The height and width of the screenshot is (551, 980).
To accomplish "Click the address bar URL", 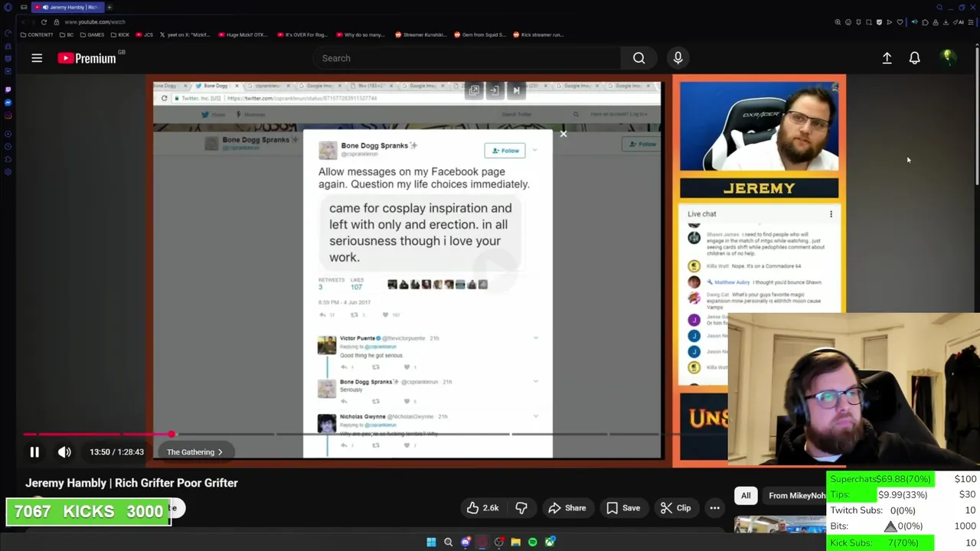I will click(95, 22).
